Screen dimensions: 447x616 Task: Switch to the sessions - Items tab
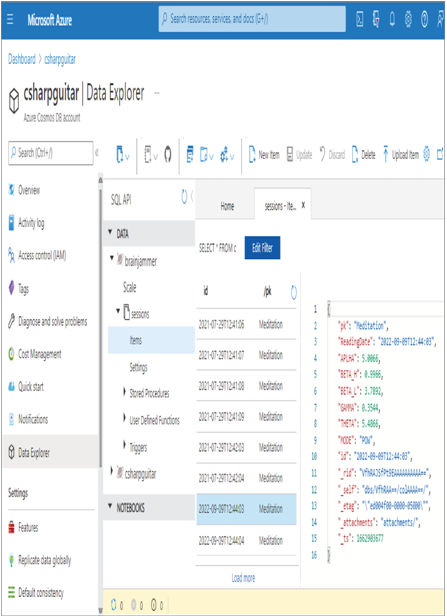pos(280,206)
